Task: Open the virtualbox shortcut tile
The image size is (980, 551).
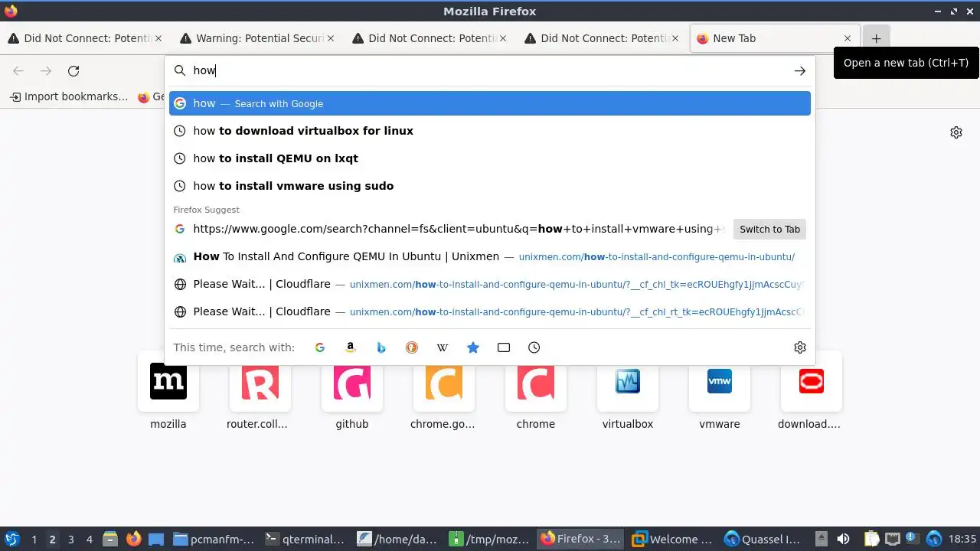Action: (628, 390)
